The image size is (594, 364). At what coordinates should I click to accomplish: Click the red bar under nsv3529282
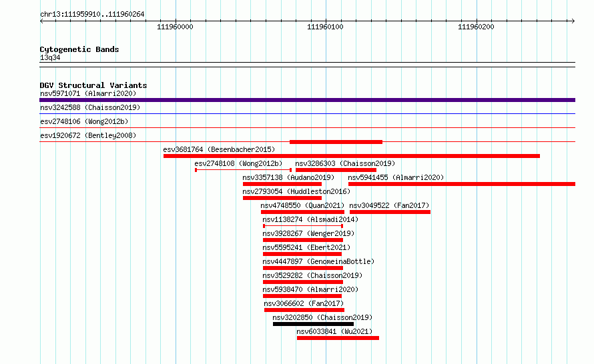303,282
